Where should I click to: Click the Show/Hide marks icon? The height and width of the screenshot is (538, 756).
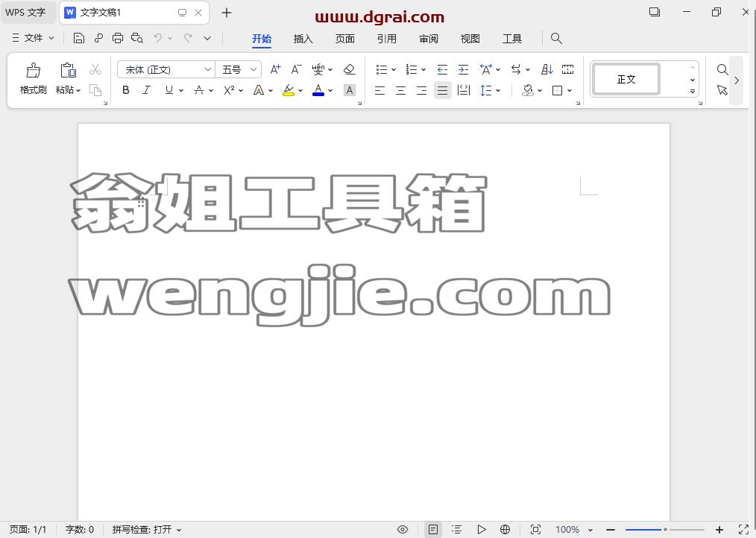pyautogui.click(x=568, y=69)
